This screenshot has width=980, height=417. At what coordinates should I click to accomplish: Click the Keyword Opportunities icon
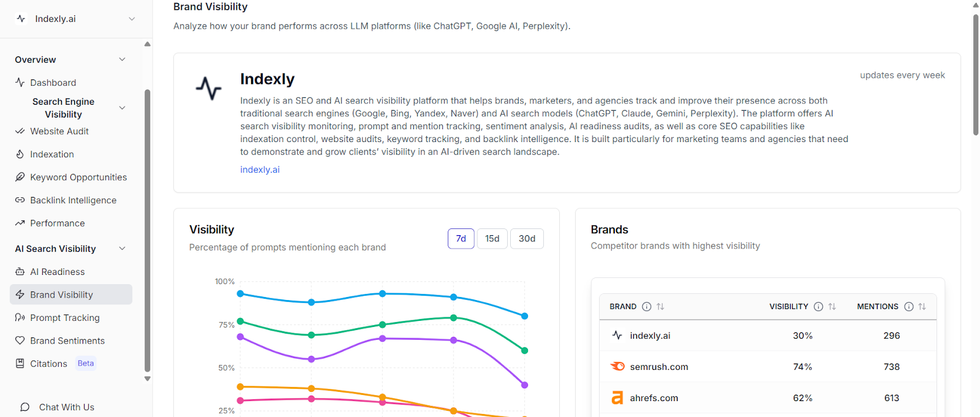click(x=20, y=177)
